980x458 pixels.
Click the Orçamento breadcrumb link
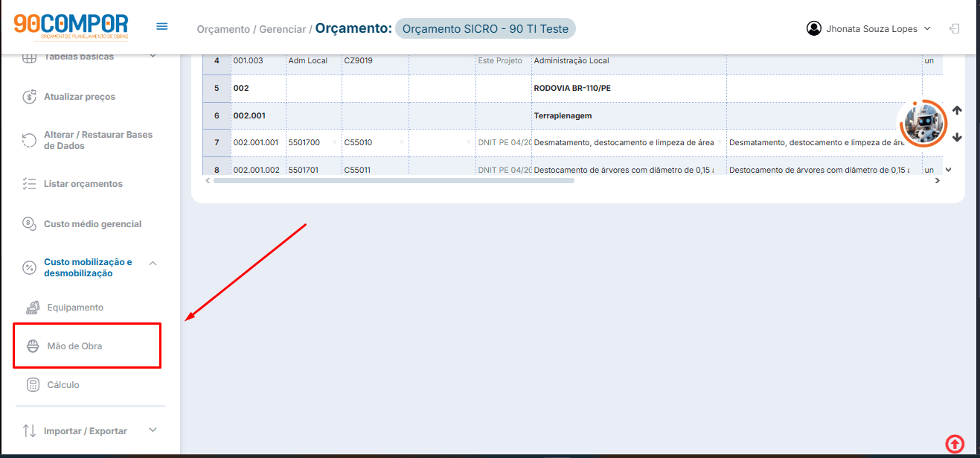tap(223, 29)
